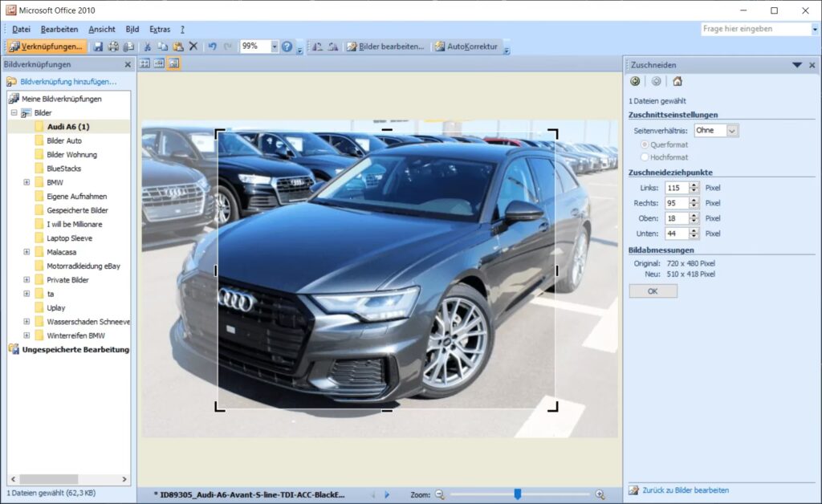
Task: Click the zoom in magnifier icon
Action: tap(600, 494)
